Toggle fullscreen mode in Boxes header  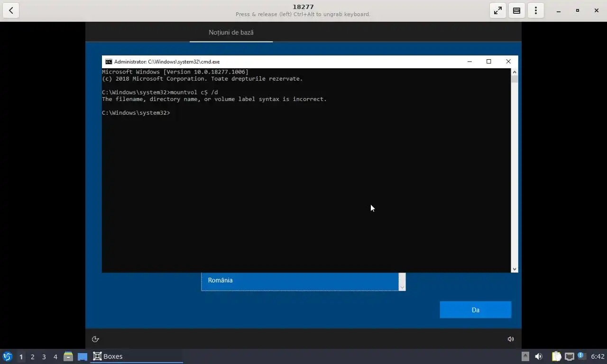[x=498, y=10]
